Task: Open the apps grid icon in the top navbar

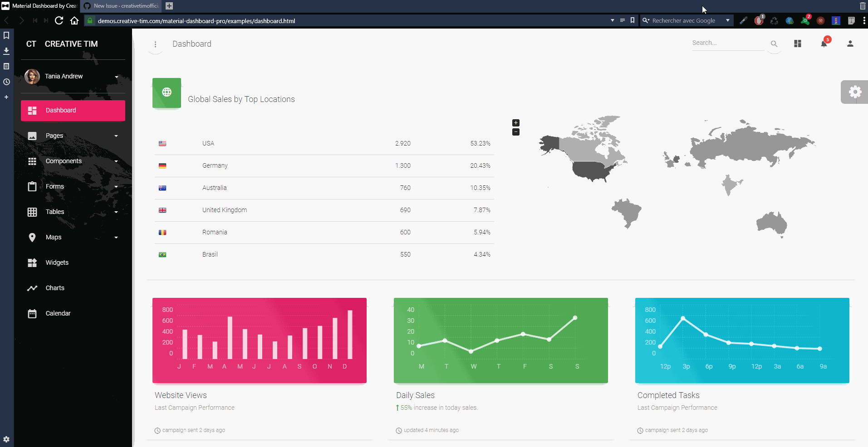Action: (x=798, y=44)
